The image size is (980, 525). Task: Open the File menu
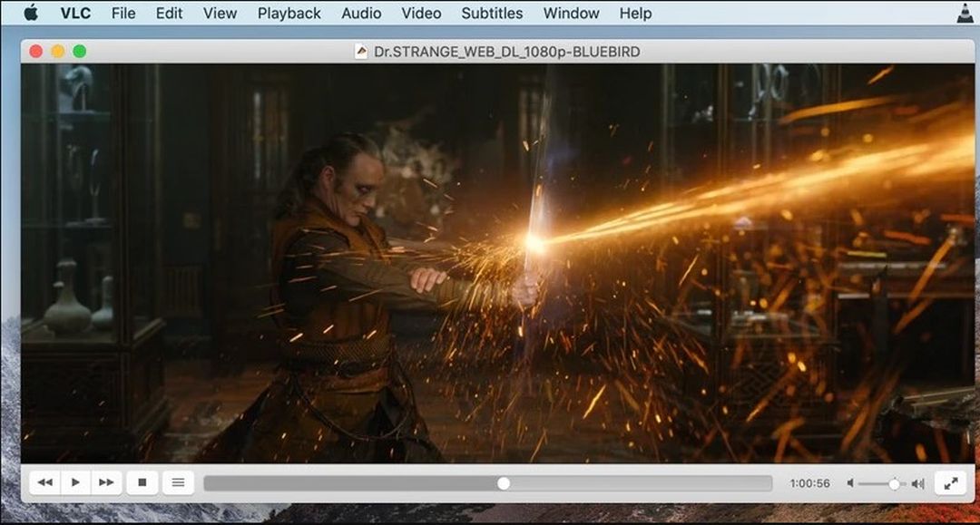[123, 13]
